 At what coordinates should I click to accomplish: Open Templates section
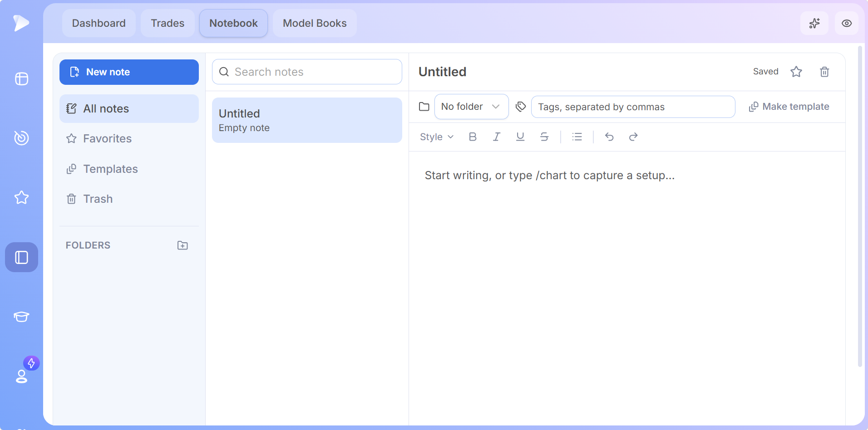click(x=129, y=169)
